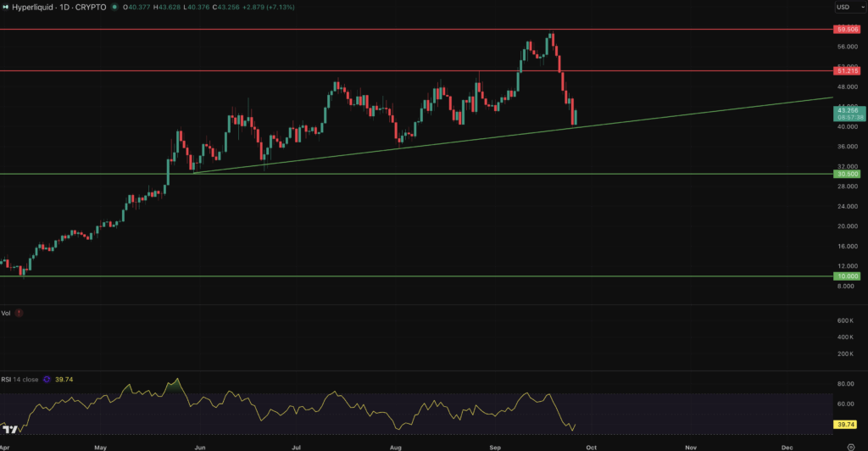Click the 8.000 price axis label
The image size is (868, 451).
(x=846, y=286)
